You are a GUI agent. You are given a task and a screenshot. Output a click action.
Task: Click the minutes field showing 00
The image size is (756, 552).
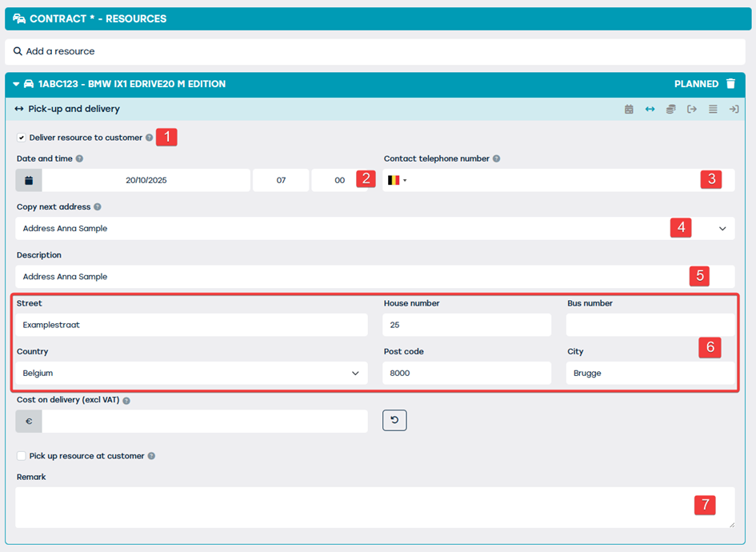339,180
